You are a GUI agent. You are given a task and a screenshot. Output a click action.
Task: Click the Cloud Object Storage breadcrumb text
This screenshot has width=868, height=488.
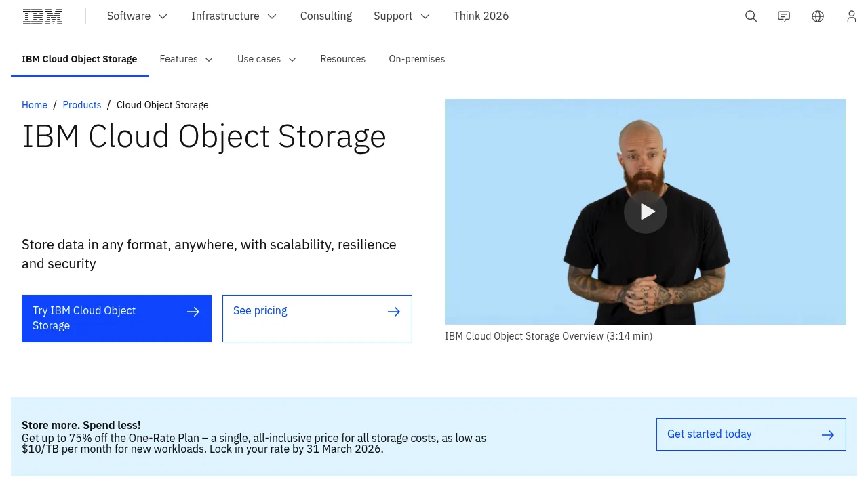[163, 105]
